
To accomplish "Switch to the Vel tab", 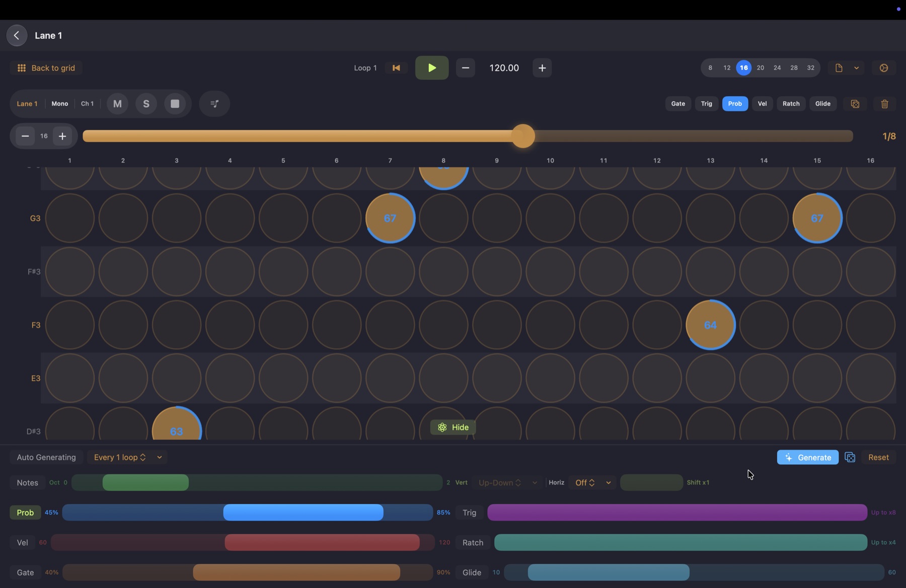I will tap(762, 104).
